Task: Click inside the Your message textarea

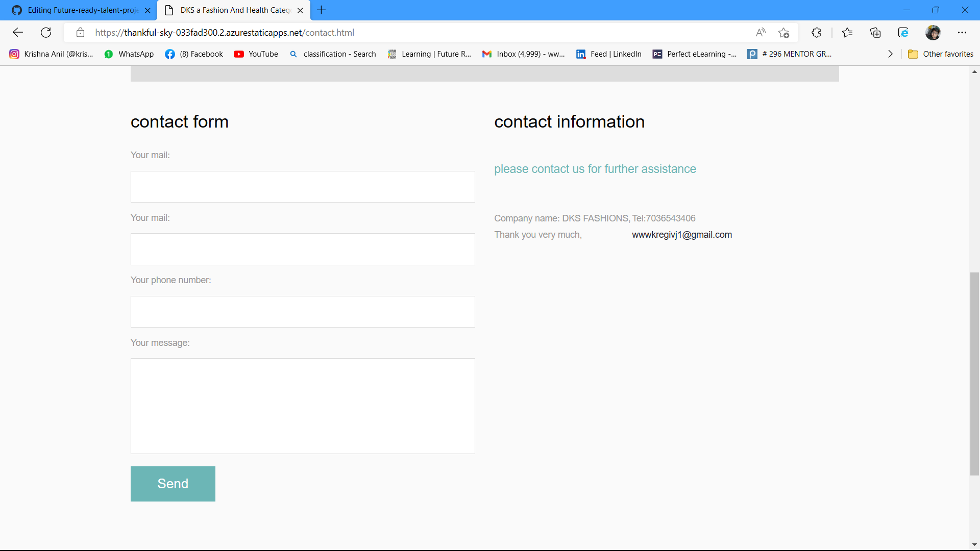Action: tap(303, 406)
